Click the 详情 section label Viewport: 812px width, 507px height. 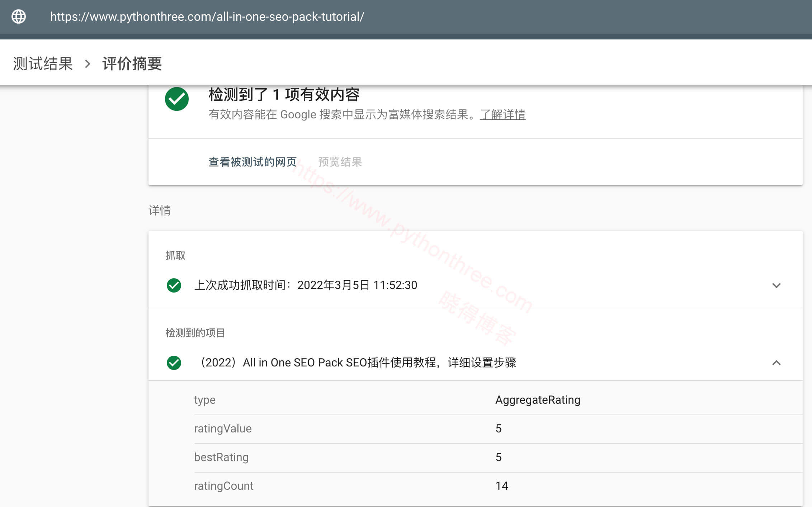(x=160, y=210)
